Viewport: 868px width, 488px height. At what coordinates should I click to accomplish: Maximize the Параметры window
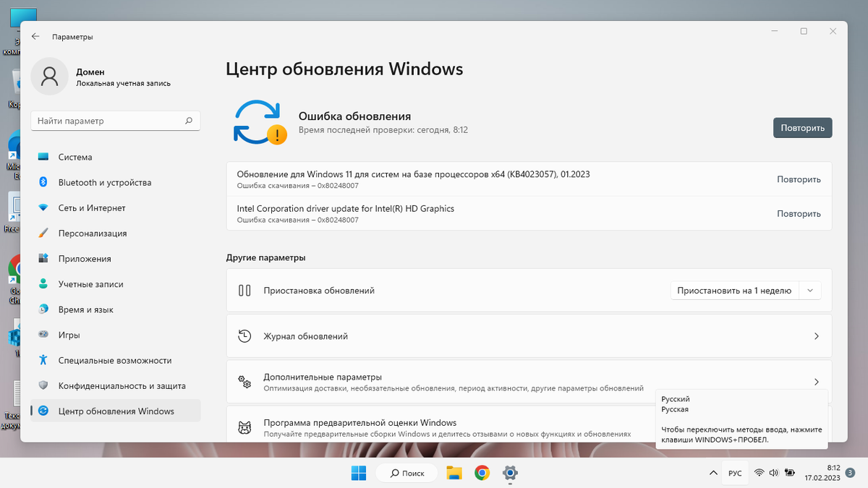(x=804, y=31)
